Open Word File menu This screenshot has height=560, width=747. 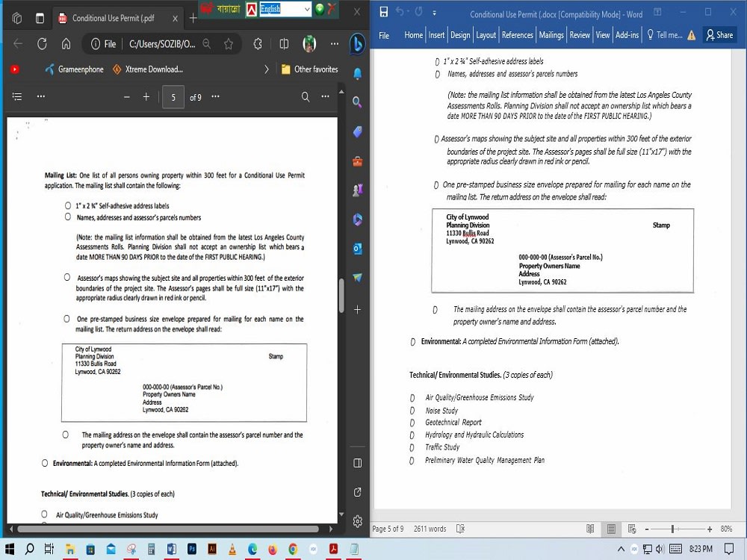[x=384, y=35]
